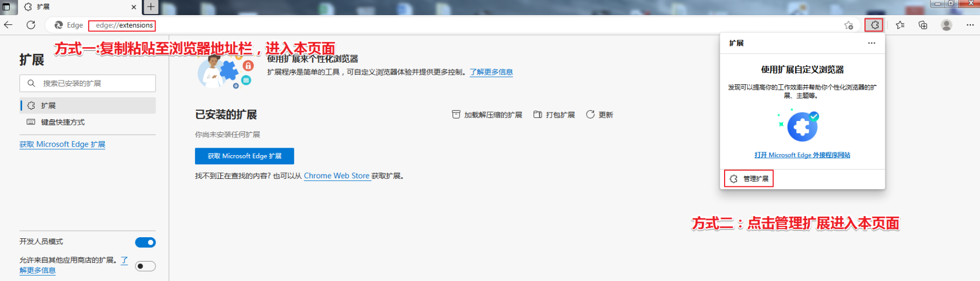Image resolution: width=980 pixels, height=281 pixels.
Task: Click the text 你尚未安装任何扩展
Action: pyautogui.click(x=227, y=135)
